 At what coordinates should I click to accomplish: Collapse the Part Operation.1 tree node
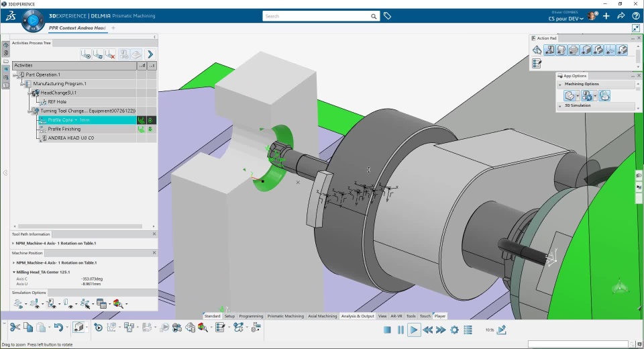click(15, 74)
